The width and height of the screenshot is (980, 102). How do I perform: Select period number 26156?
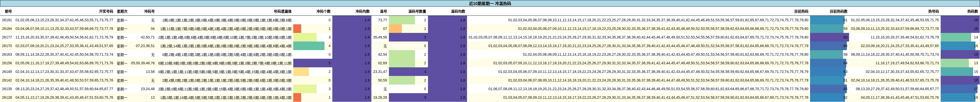7,63
